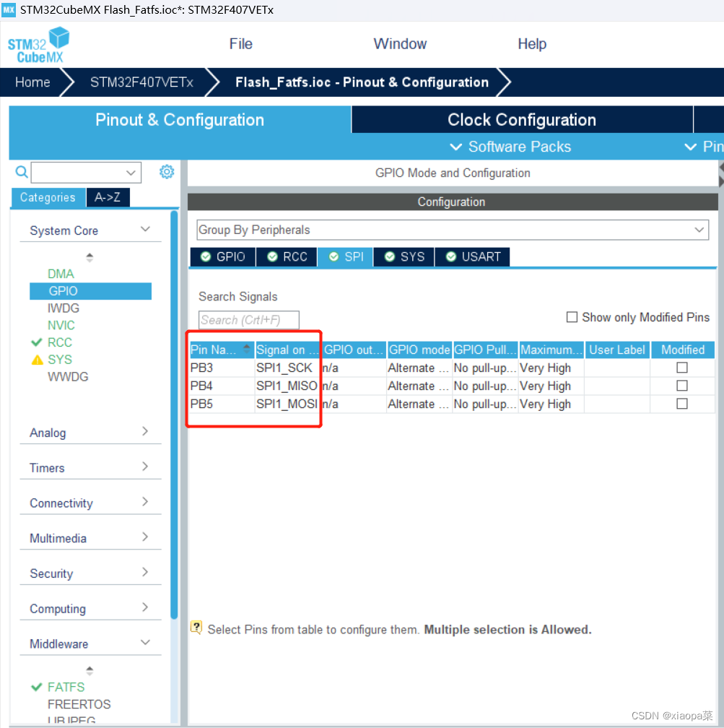Expand the Computing category
724x728 pixels.
[x=145, y=607]
